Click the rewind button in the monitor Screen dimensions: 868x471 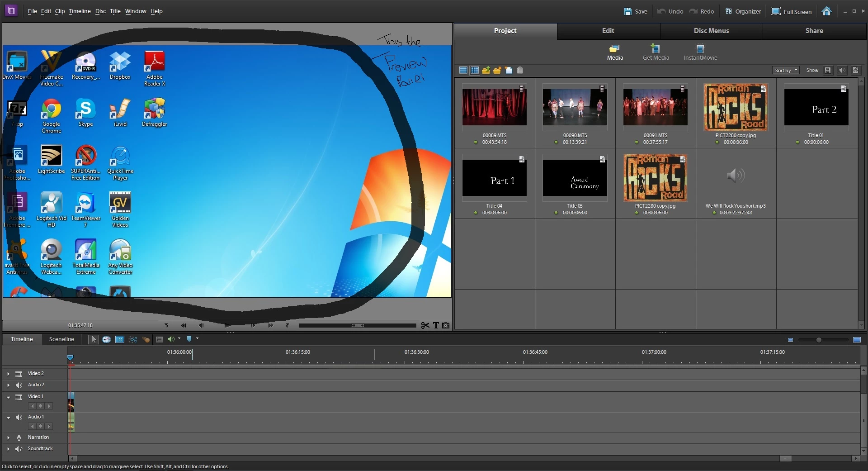184,325
